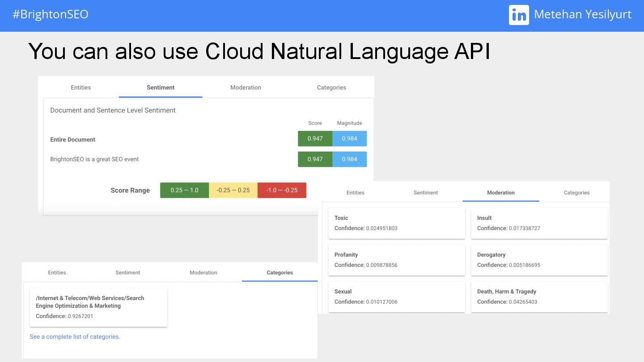Open Entities tab in Sentiment panel

(81, 88)
